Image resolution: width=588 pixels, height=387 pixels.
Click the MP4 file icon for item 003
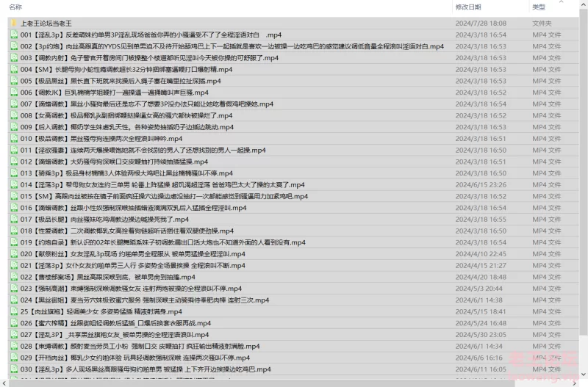(14, 58)
